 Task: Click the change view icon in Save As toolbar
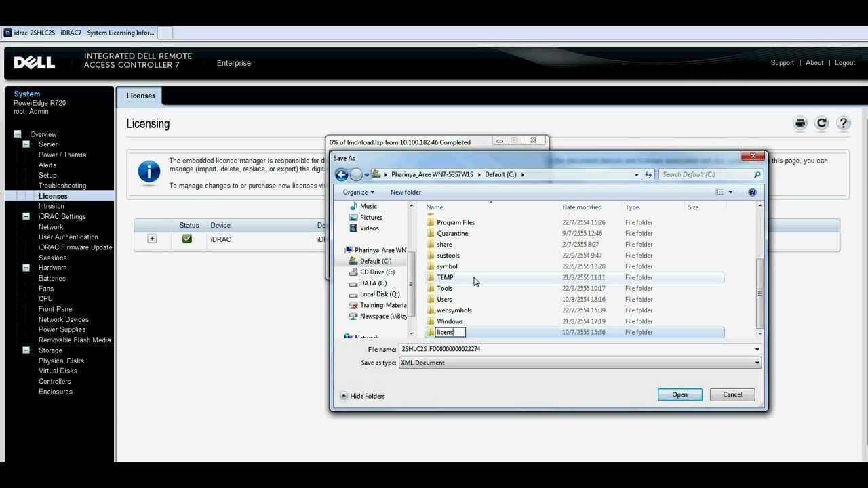click(719, 192)
